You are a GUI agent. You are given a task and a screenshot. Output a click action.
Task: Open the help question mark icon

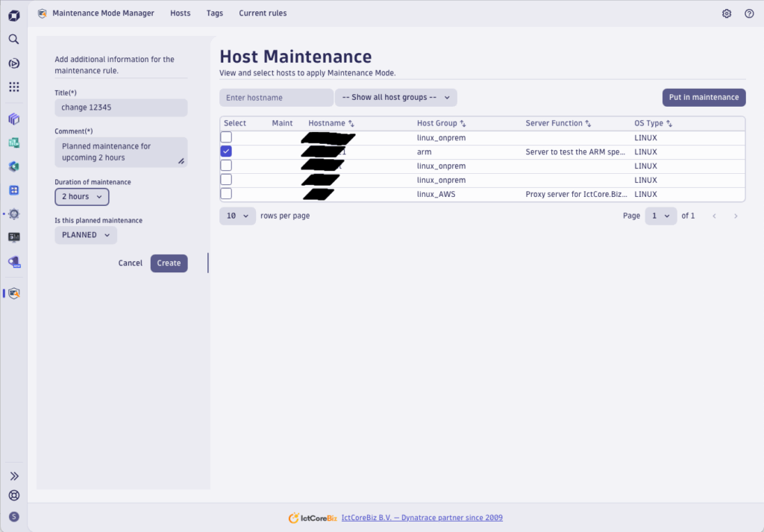(x=749, y=13)
